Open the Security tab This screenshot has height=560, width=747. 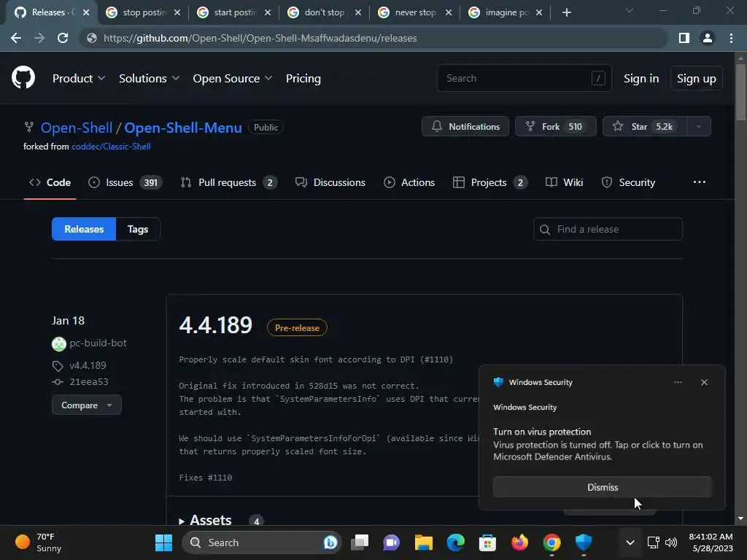click(x=628, y=182)
